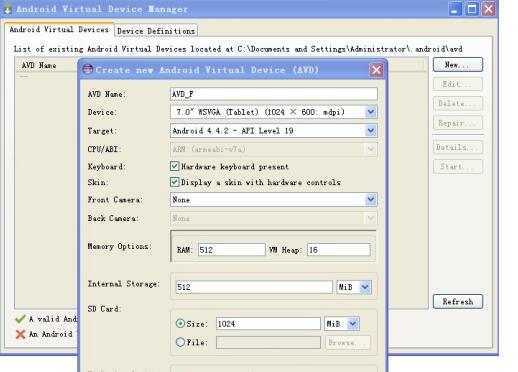518x372 pixels.
Task: Open the Front Camera dropdown
Action: pyautogui.click(x=371, y=200)
